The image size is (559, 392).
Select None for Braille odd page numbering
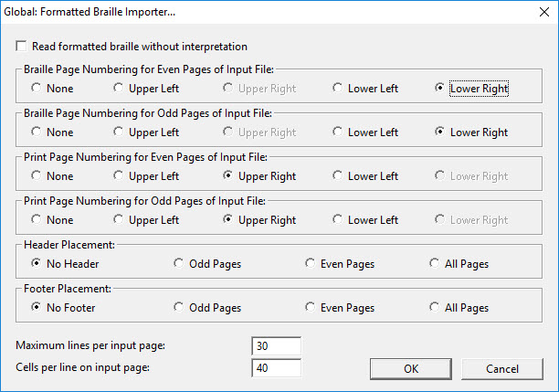click(x=37, y=132)
